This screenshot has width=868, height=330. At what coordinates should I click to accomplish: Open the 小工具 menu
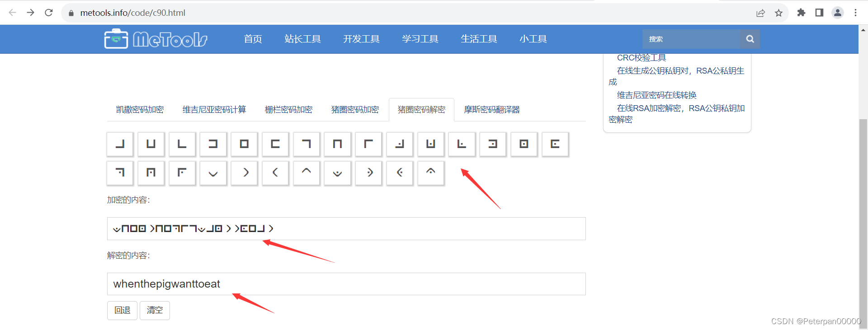533,39
